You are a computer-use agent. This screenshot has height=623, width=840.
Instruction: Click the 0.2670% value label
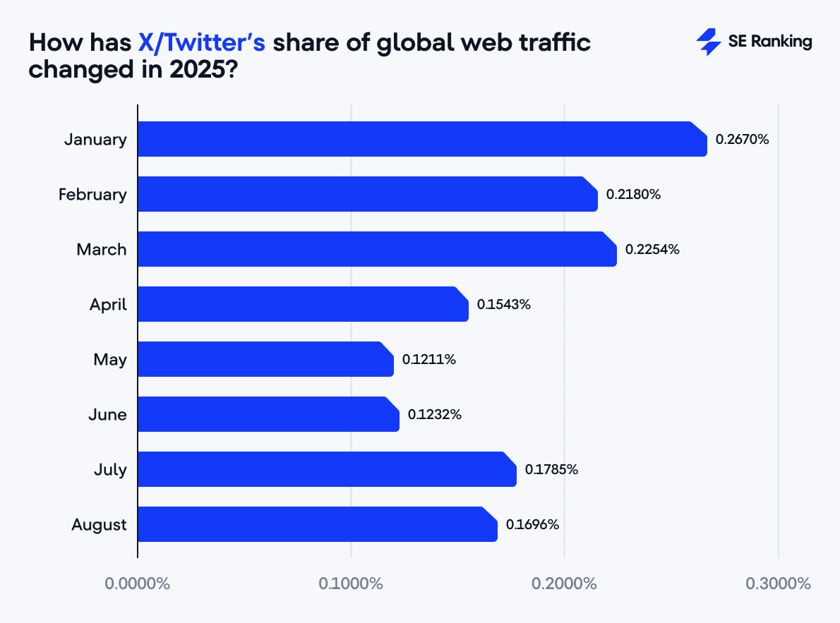click(742, 139)
